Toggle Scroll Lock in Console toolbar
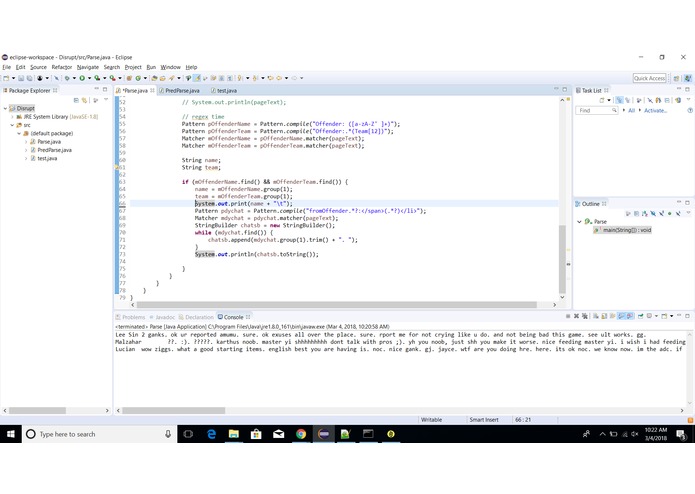695x494 pixels. coord(604,316)
